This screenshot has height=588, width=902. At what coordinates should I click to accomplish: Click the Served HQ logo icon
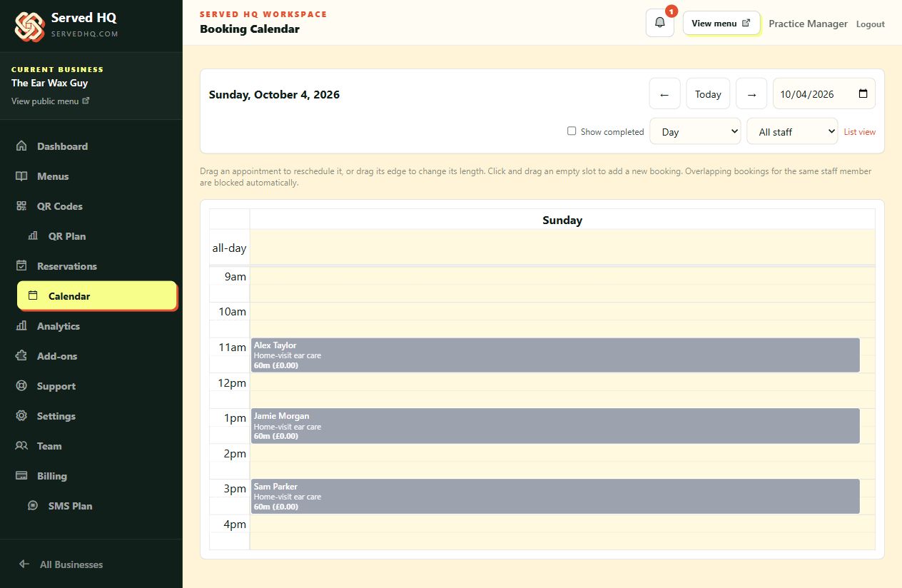(x=29, y=26)
